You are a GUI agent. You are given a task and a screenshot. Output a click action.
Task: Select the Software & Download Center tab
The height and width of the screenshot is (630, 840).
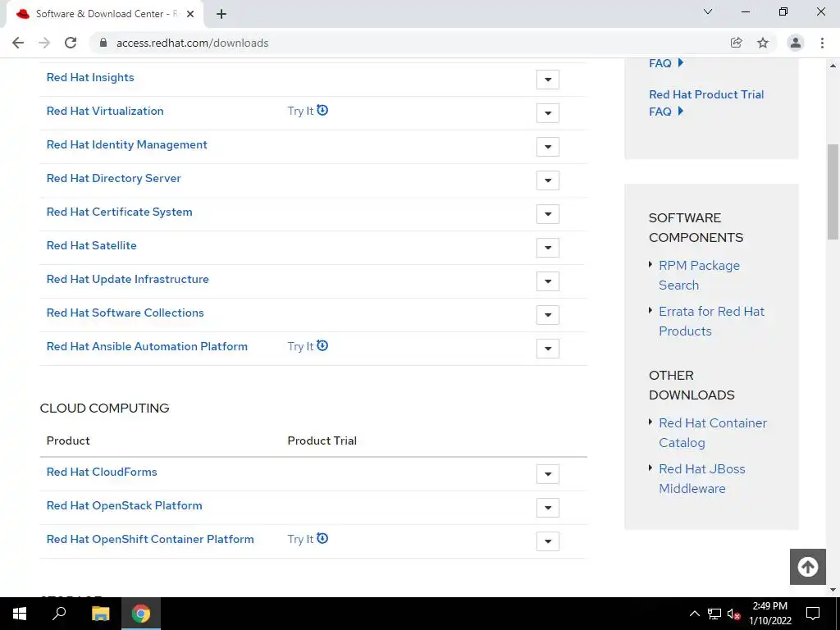click(x=105, y=14)
